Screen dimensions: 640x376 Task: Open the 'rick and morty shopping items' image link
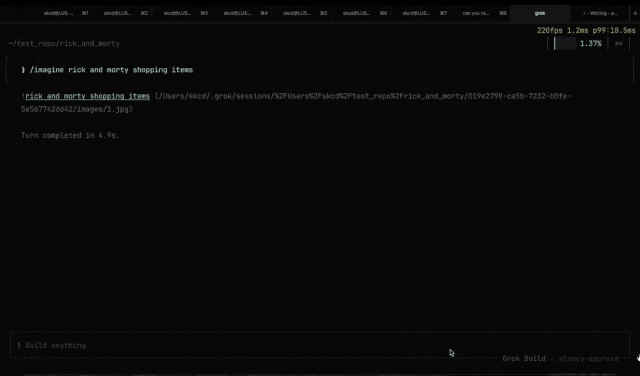point(87,96)
